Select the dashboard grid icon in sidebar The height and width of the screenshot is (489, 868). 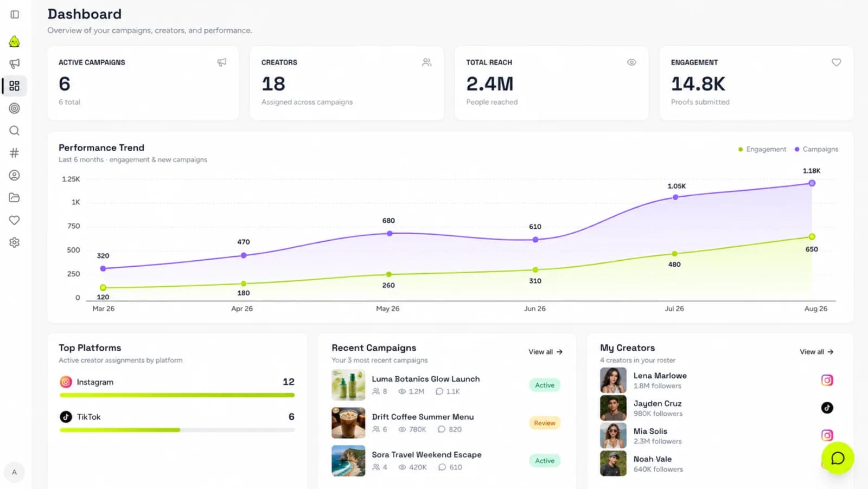(15, 86)
